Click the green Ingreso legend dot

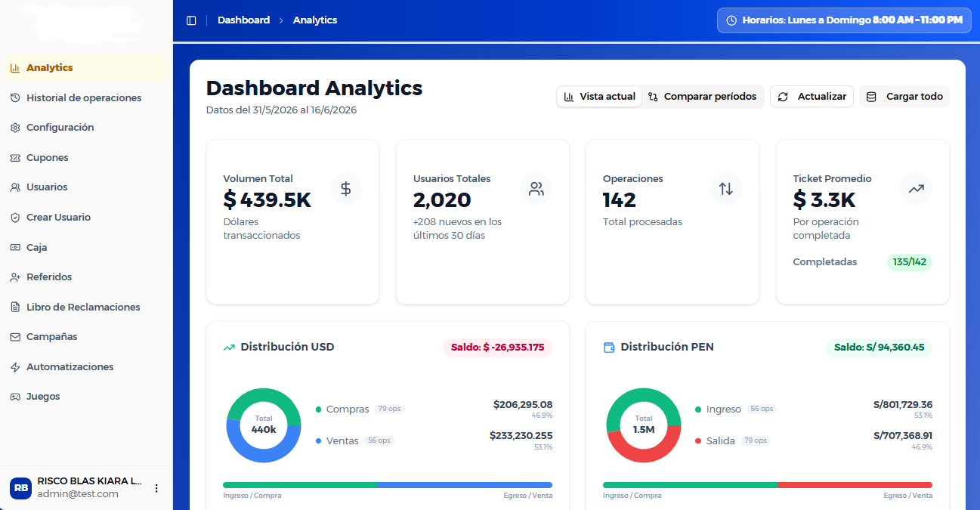[x=698, y=410]
